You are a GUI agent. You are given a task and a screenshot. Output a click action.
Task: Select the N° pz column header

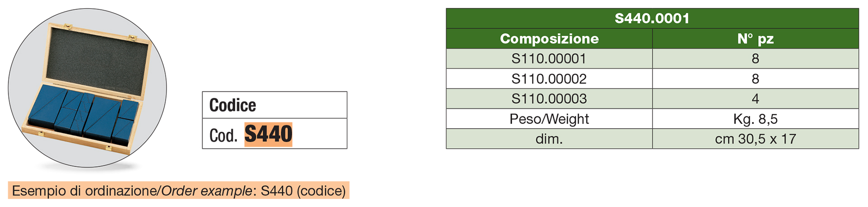click(x=755, y=39)
